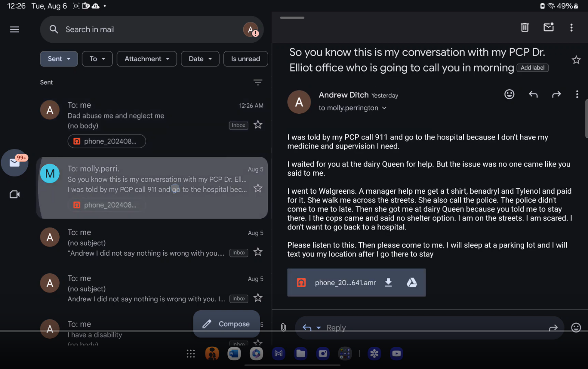
Task: Star the open conversation next to the subject
Action: (x=576, y=60)
